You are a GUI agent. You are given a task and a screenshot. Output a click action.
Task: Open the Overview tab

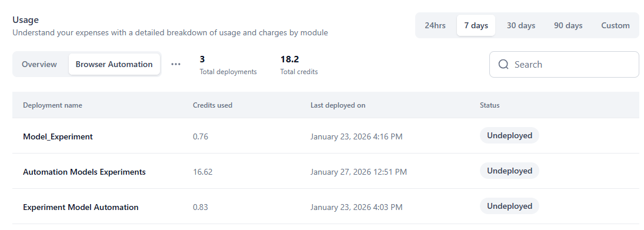pyautogui.click(x=39, y=64)
